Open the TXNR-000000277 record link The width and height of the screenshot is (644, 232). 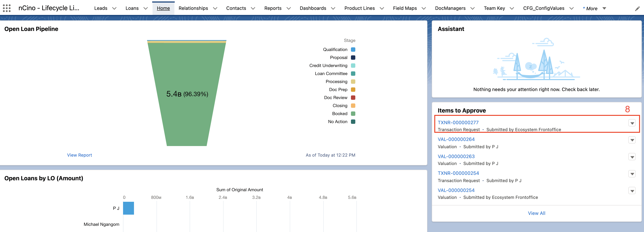(x=458, y=123)
